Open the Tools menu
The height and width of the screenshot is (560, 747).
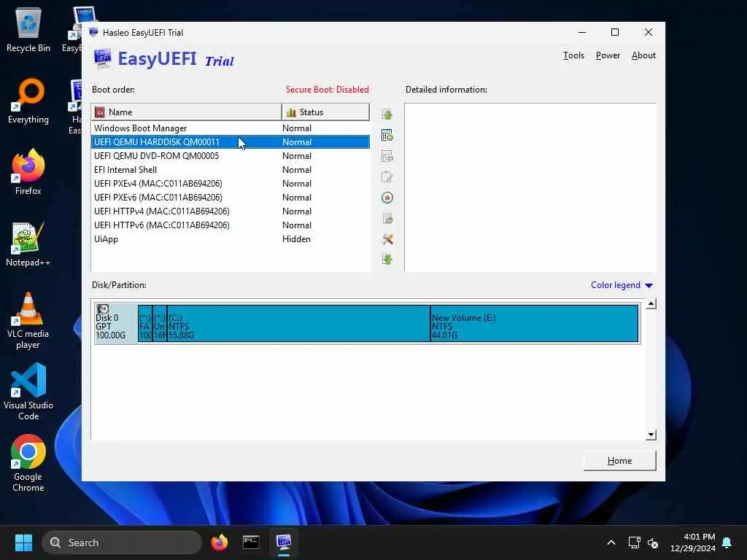click(573, 55)
